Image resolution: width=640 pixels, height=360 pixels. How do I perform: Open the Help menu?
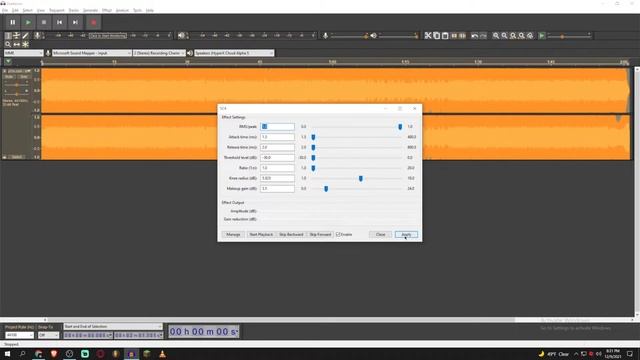click(x=150, y=10)
